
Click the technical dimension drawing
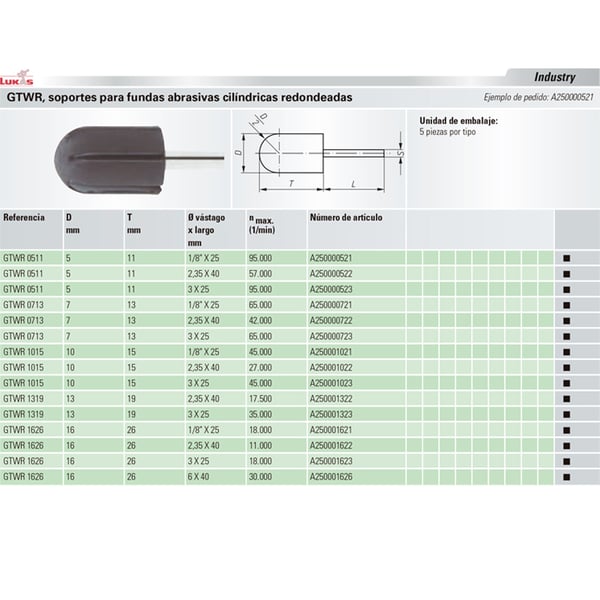click(x=317, y=153)
